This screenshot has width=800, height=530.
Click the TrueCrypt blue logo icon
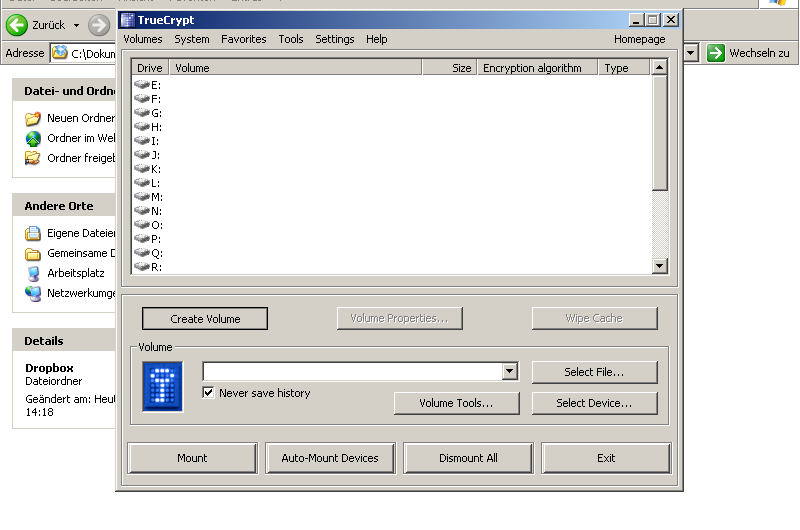pyautogui.click(x=163, y=387)
